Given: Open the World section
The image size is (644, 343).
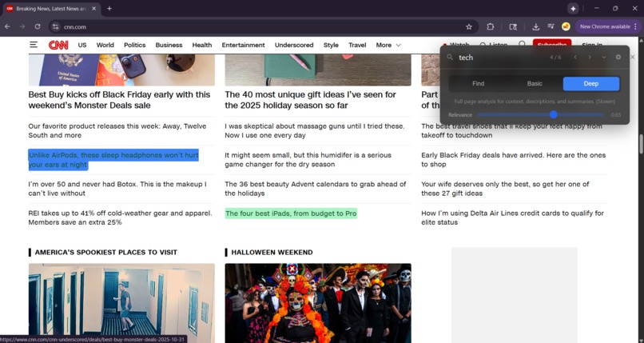Looking at the screenshot, I should pyautogui.click(x=105, y=46).
